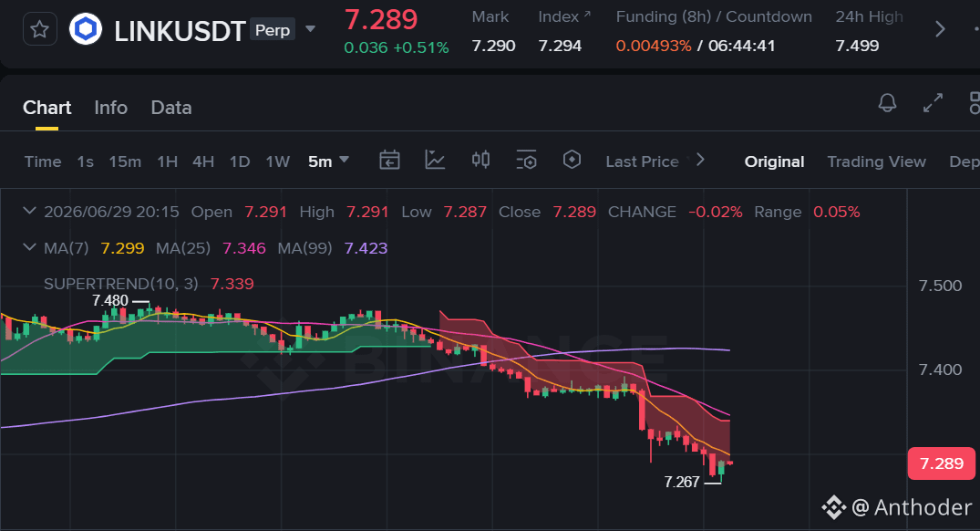Open chart display settings icon
The height and width of the screenshot is (531, 980).
[526, 160]
